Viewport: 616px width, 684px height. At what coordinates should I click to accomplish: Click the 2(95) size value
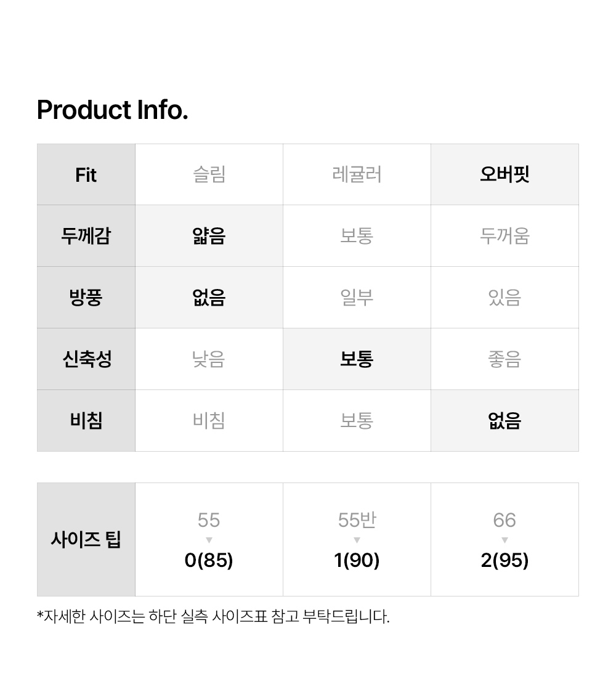click(505, 560)
